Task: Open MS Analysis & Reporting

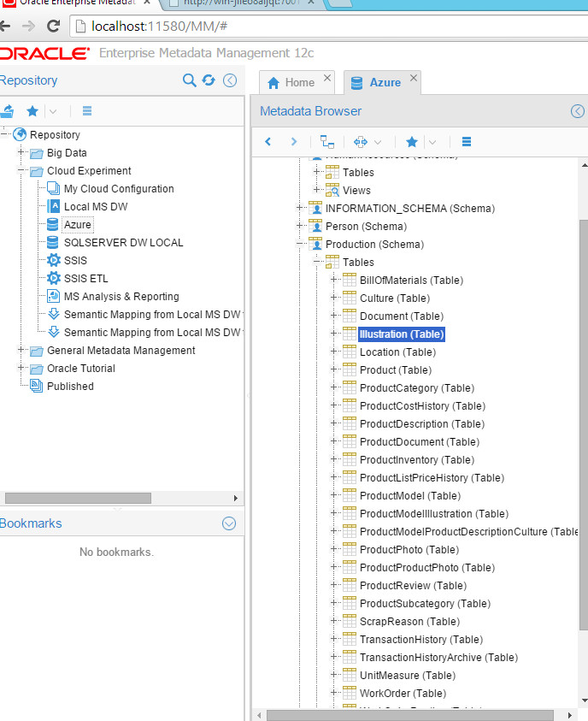Action: [x=121, y=296]
